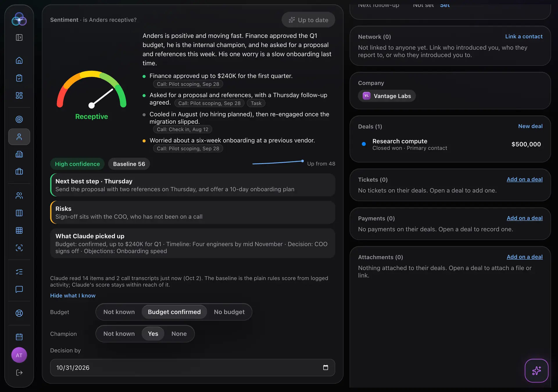Collapse details with Hide what I know
This screenshot has height=392, width=558.
click(73, 296)
